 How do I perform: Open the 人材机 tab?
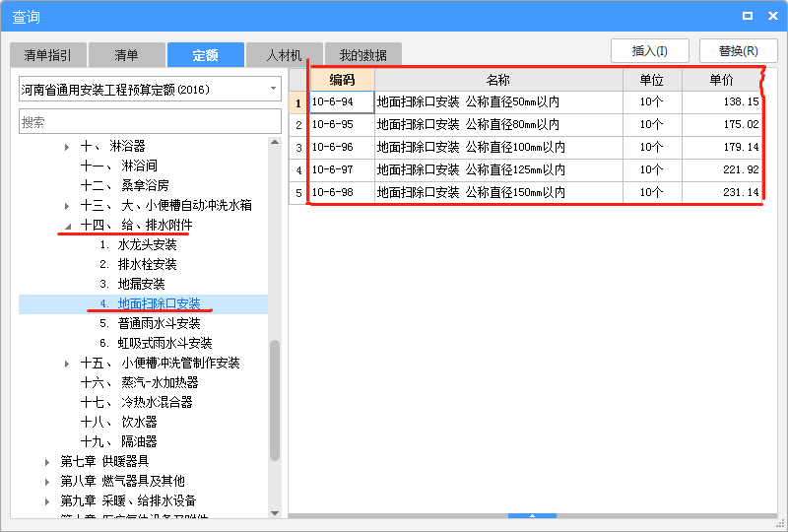pos(285,55)
